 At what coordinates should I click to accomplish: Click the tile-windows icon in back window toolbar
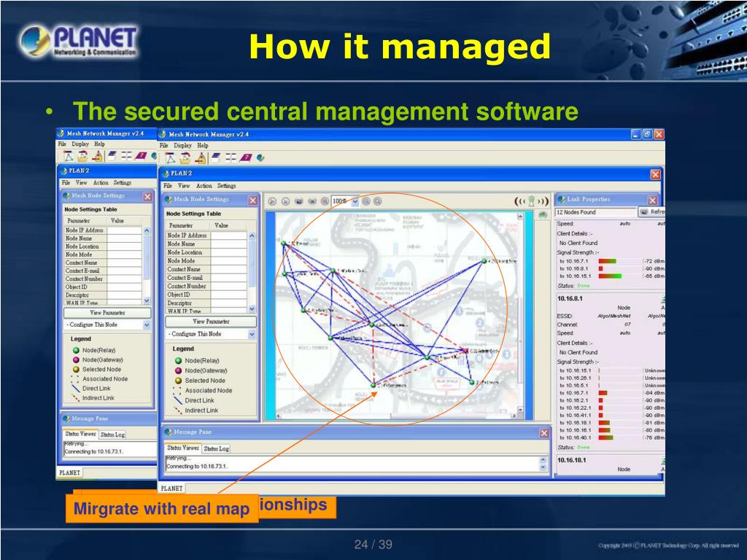click(126, 156)
